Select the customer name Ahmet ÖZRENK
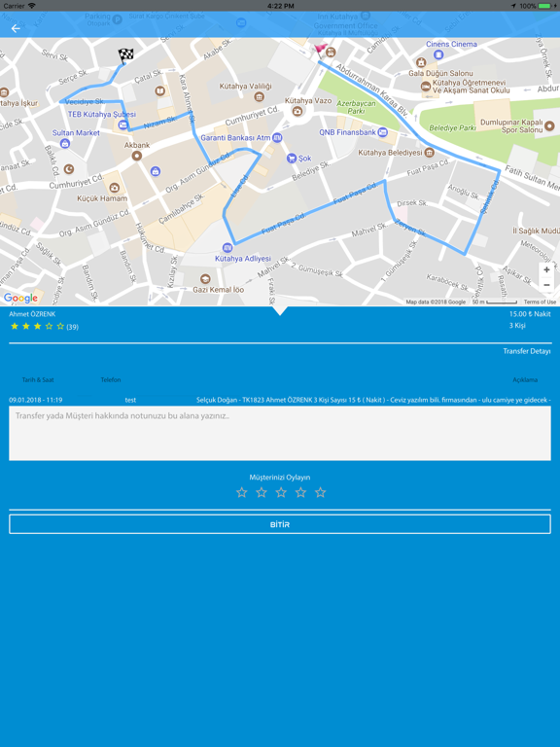 click(x=32, y=314)
